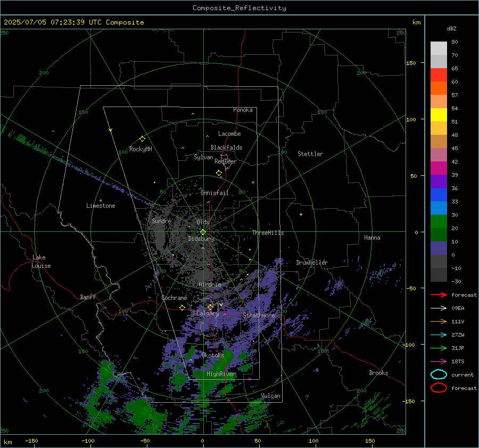The height and width of the screenshot is (448, 479).
Task: Click the green 30 dBZ color swatch
Action: click(439, 222)
